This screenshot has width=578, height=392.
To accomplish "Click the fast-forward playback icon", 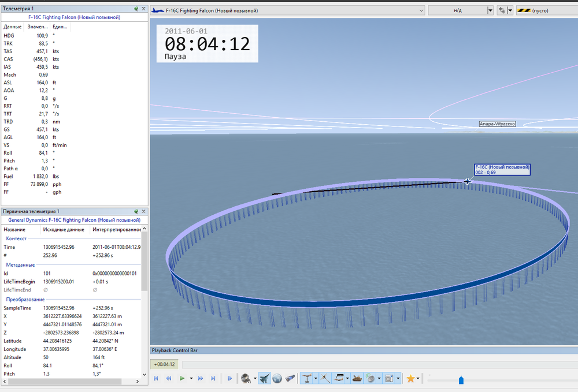I will click(201, 379).
